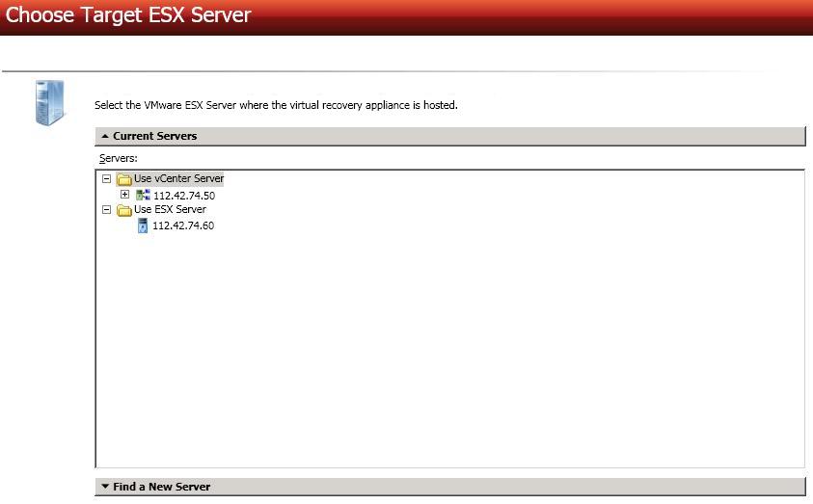The image size is (813, 504).
Task: Choose ESX host 112.42.74.60
Action: point(183,226)
